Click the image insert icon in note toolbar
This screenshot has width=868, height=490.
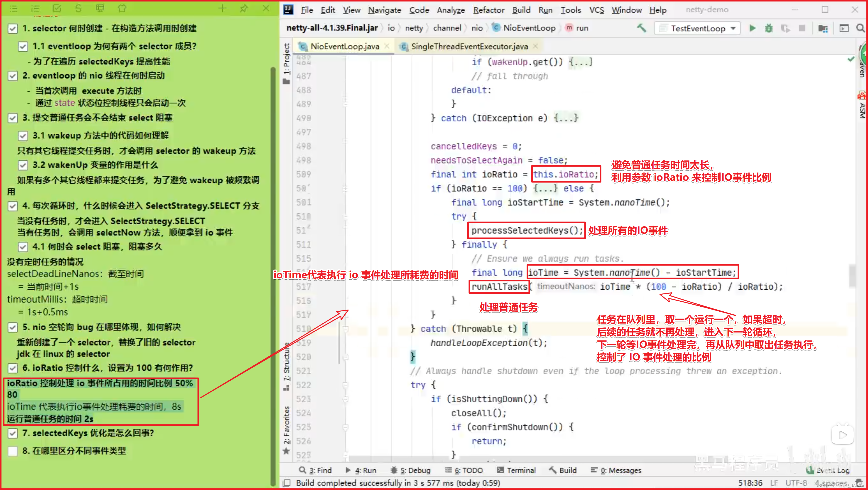[100, 8]
